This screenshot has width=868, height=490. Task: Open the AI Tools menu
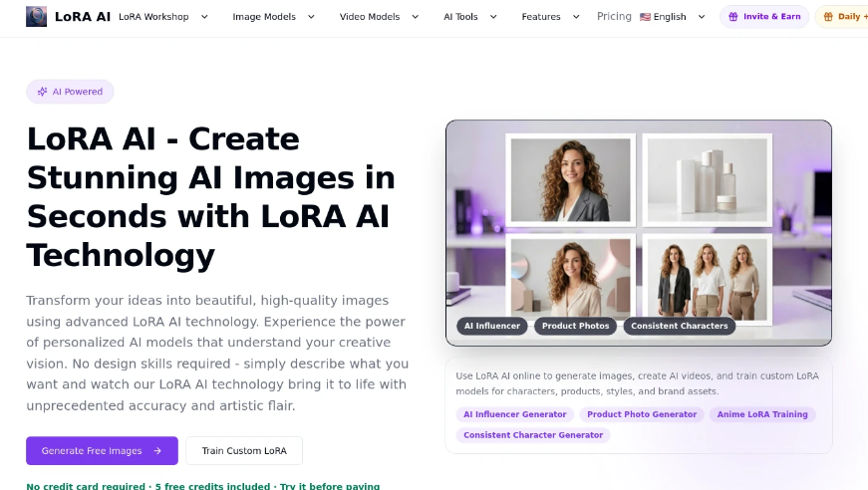[470, 17]
